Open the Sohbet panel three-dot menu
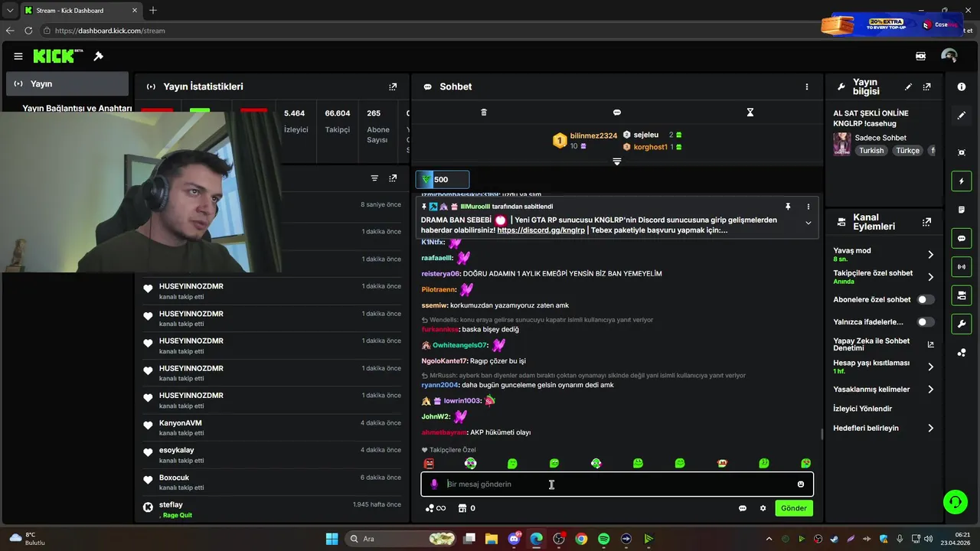Viewport: 980px width, 551px height. click(806, 86)
